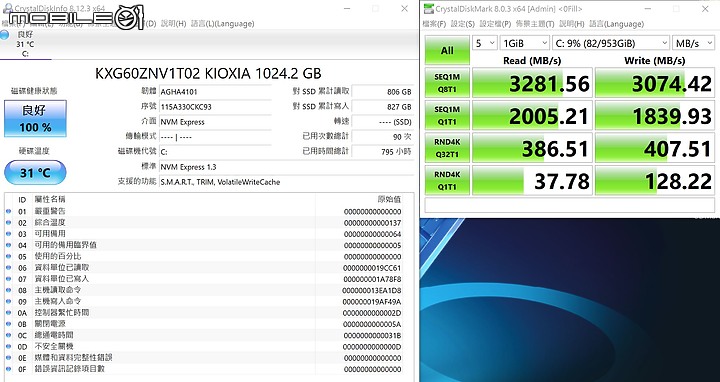Click the RND4K Q1T1 read result 37.78
Image resolution: width=720 pixels, height=382 pixels.
click(532, 180)
